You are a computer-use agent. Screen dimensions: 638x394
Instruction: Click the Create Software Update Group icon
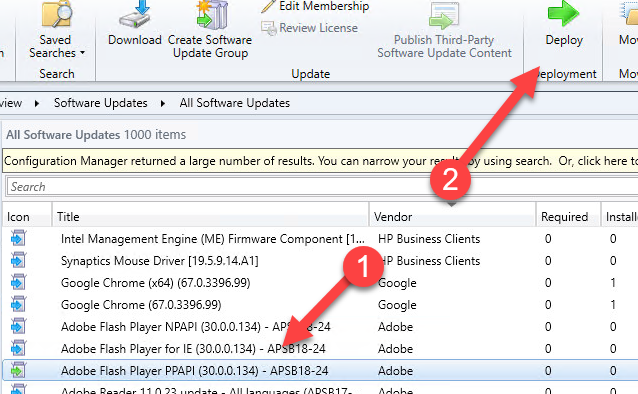(211, 15)
